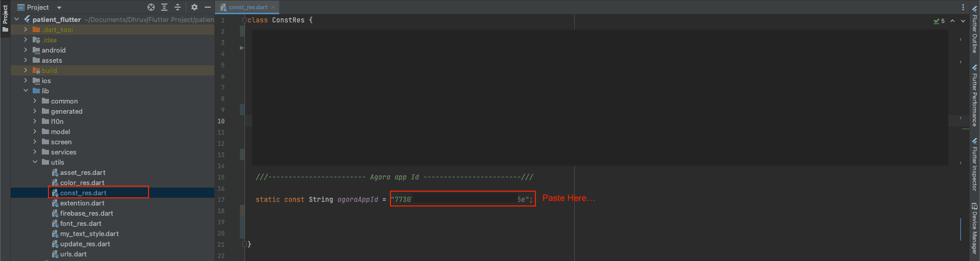Click the locate opened file crosshair icon
The image size is (980, 261).
click(x=151, y=7)
